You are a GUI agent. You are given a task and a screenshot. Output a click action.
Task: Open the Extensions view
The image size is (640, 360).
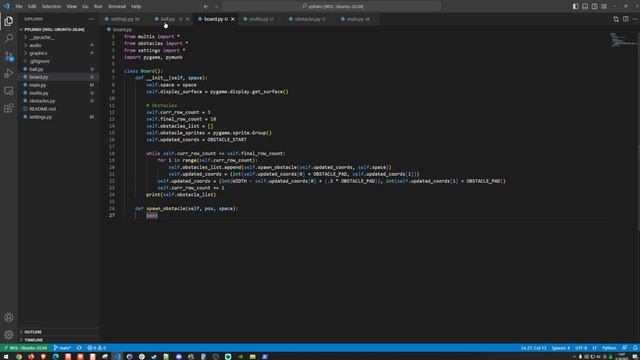click(x=9, y=108)
